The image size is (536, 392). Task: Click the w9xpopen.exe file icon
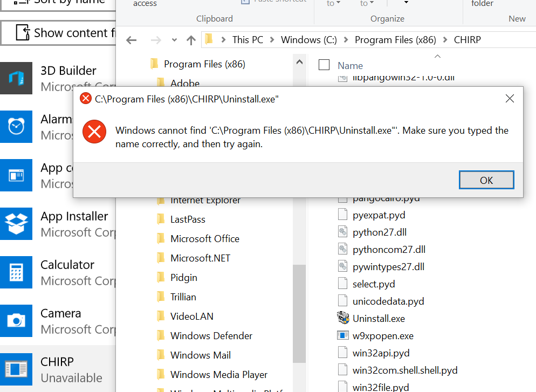tap(342, 335)
